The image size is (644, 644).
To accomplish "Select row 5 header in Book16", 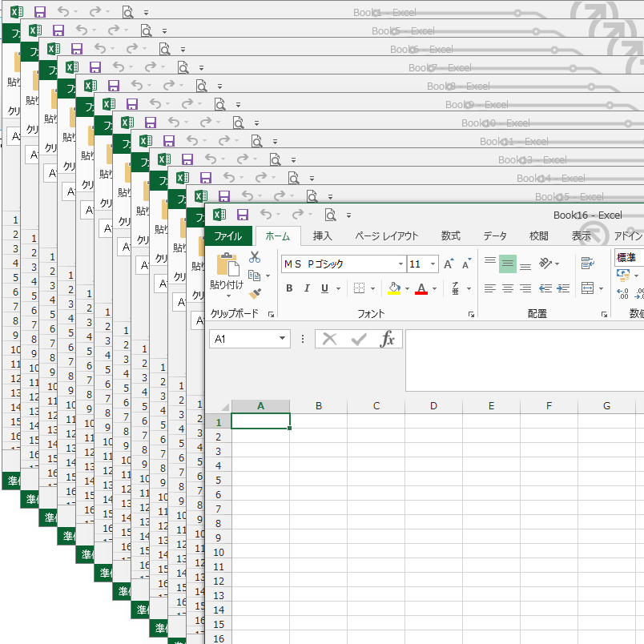I will click(x=219, y=480).
